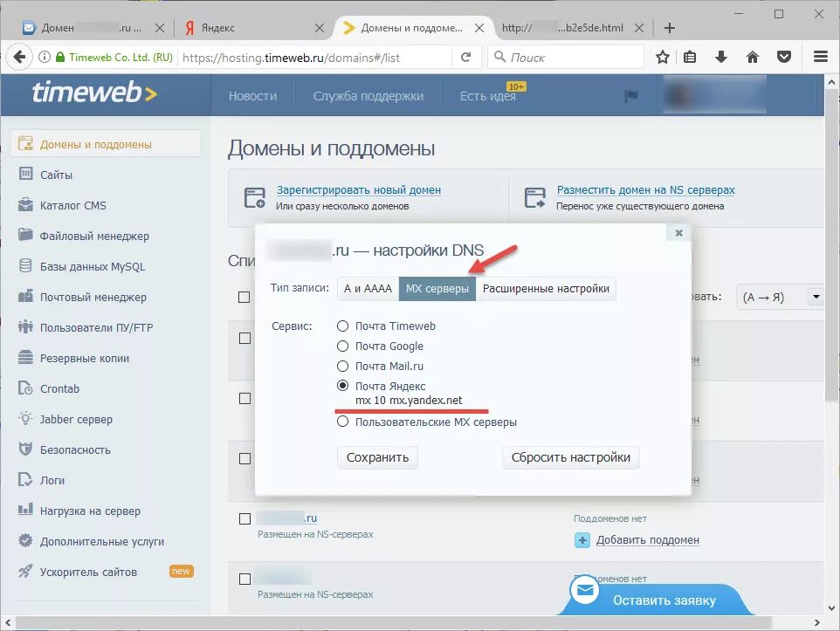This screenshot has width=840, height=631.
Task: Select Пользовательские MX серверы radio option
Action: (342, 422)
